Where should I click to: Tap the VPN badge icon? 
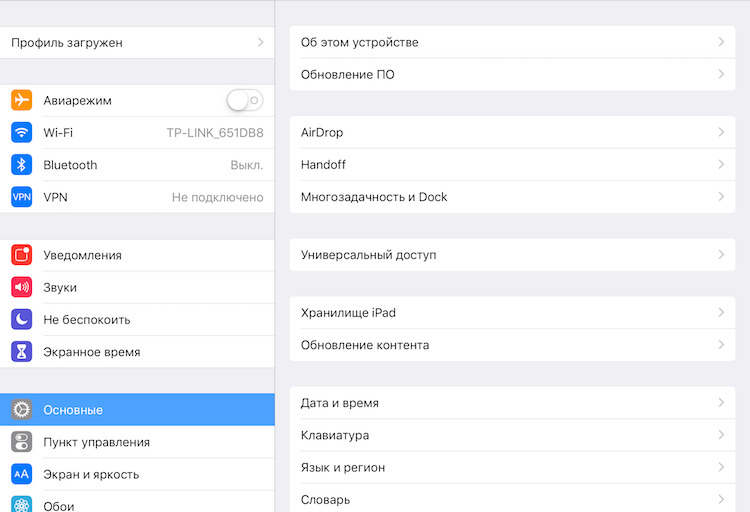pos(22,197)
